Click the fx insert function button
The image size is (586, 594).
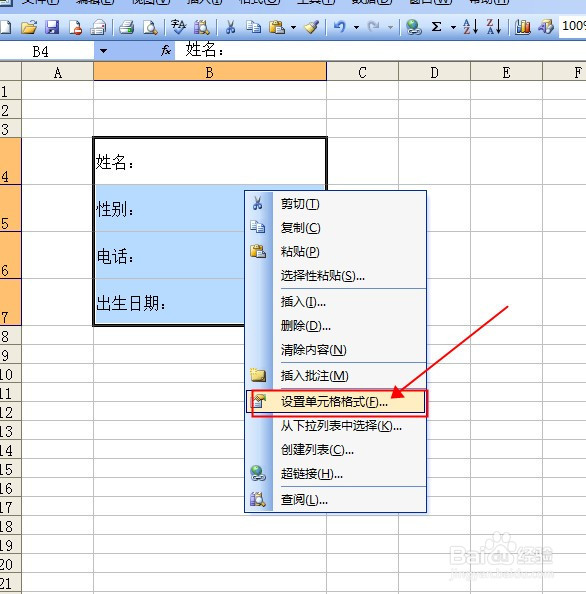pos(166,50)
